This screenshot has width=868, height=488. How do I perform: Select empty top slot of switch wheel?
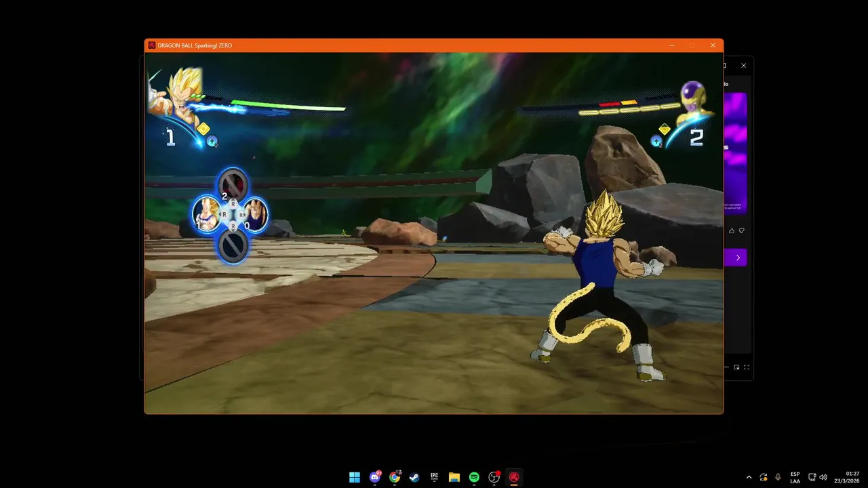coord(233,184)
